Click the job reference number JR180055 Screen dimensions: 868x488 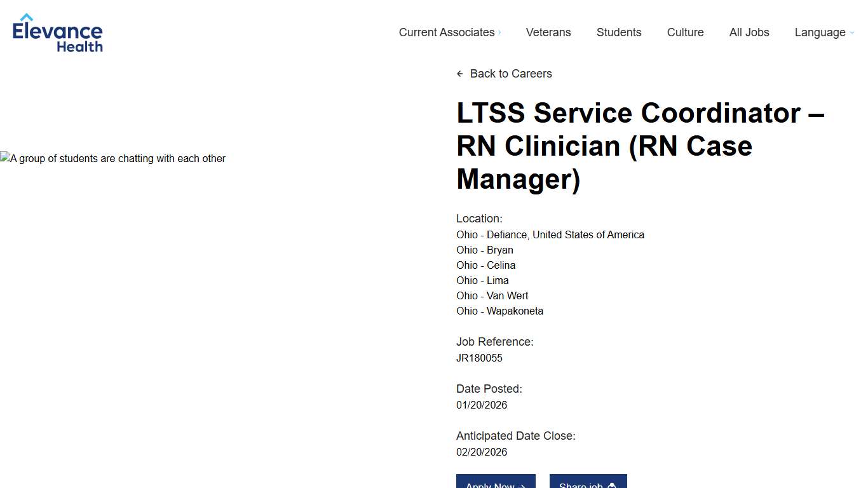coord(479,358)
